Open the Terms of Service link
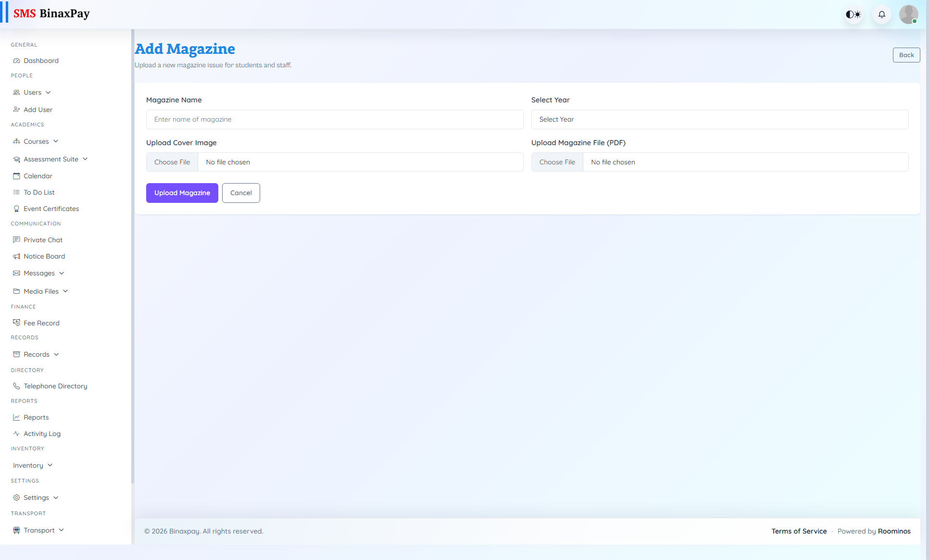The image size is (929, 560). (x=799, y=531)
